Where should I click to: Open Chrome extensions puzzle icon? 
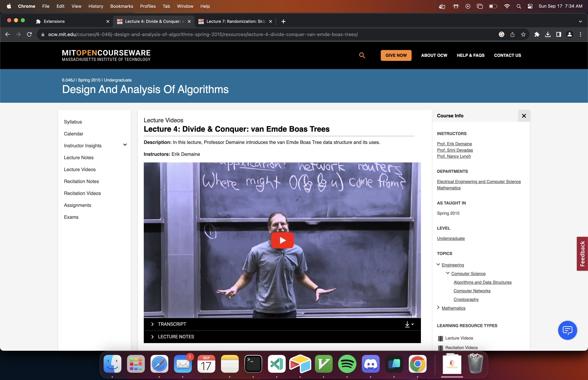click(537, 35)
